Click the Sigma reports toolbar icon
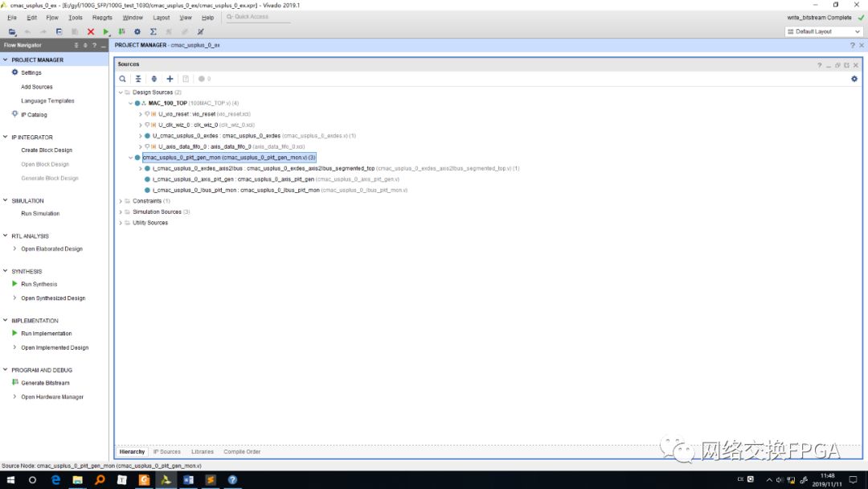Screen dimensions: 868x489 pyautogui.click(x=153, y=31)
